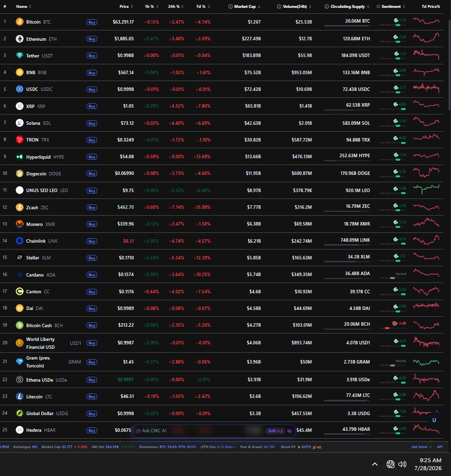Open the Chainlink coin logo
Viewport: 451px width, 476px height.
tap(20, 241)
